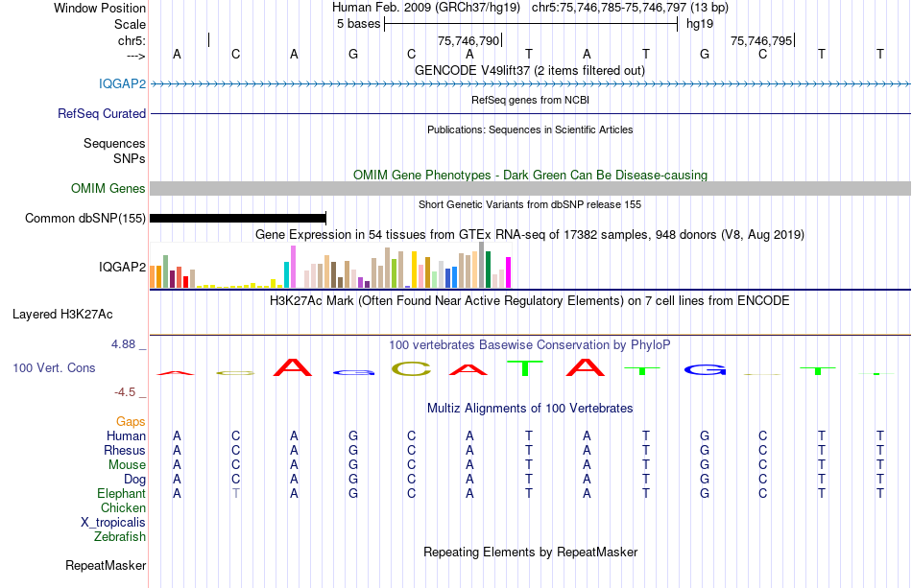Image resolution: width=912 pixels, height=588 pixels.
Task: Click the RepeatMasker track label
Action: tap(106, 565)
